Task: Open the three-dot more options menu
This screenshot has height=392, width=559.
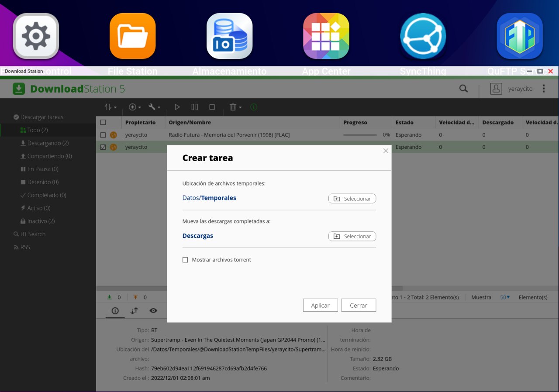Action: click(x=544, y=89)
